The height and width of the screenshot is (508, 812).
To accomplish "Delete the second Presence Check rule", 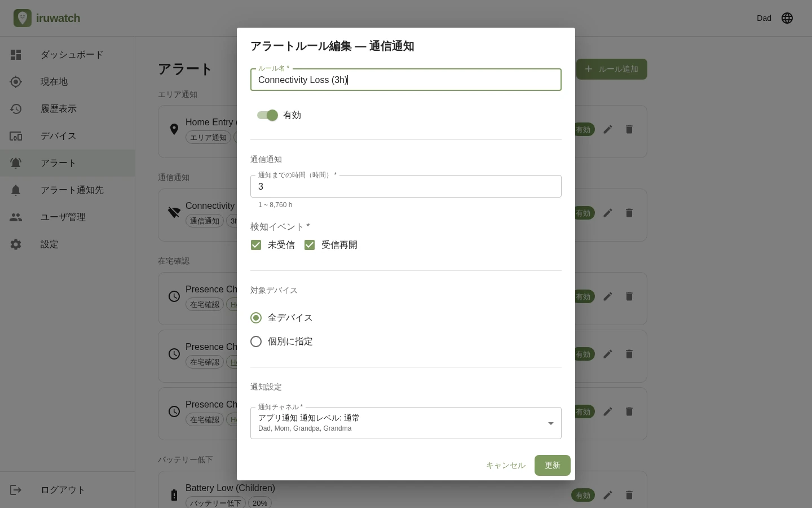I will 629,354.
